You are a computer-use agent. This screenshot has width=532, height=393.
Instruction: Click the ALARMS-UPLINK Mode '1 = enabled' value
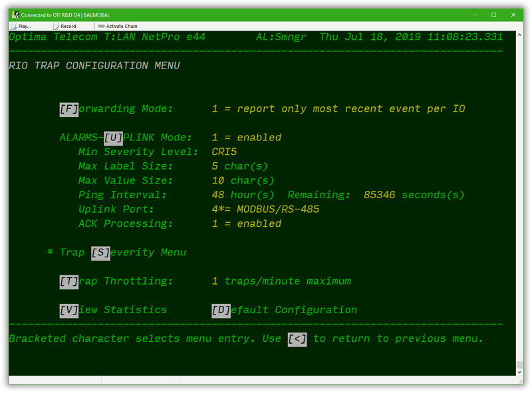pos(247,138)
